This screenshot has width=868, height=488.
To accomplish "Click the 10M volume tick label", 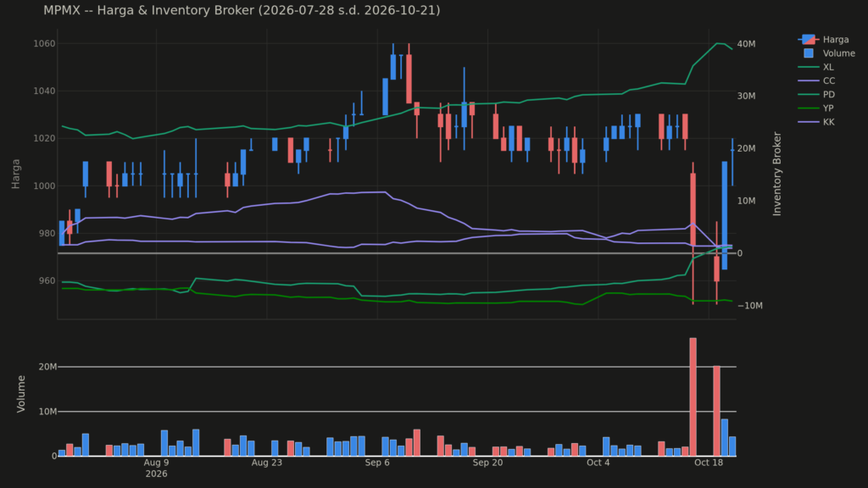I will click(x=47, y=412).
